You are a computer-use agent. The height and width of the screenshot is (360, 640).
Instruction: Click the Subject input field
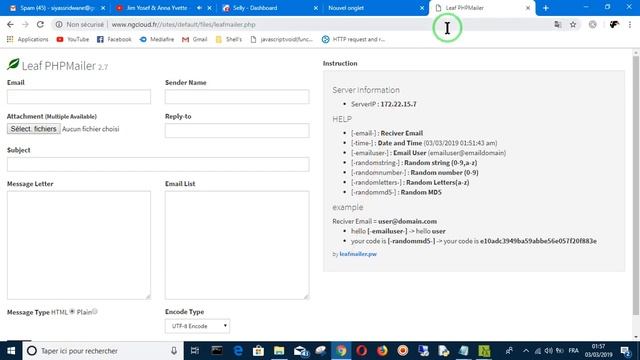[x=158, y=164]
